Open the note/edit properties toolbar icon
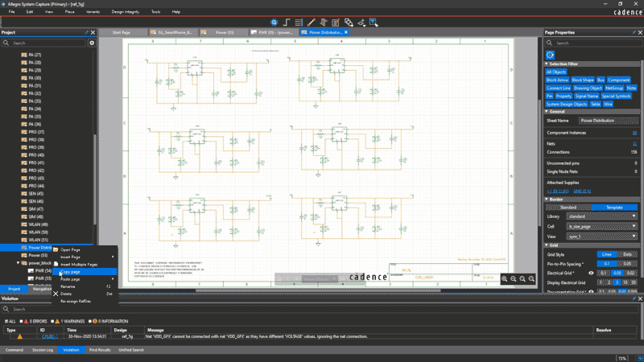The image size is (644, 362). pyautogui.click(x=336, y=23)
